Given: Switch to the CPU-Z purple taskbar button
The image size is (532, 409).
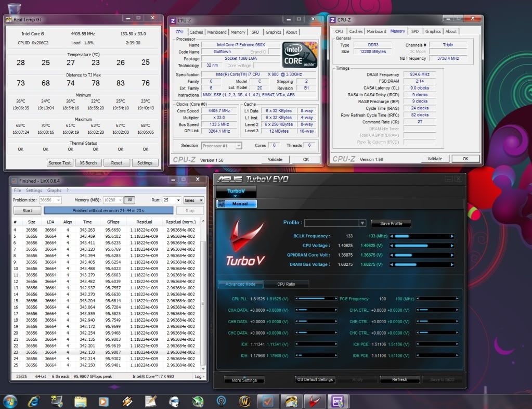Looking at the screenshot, I should (338, 402).
